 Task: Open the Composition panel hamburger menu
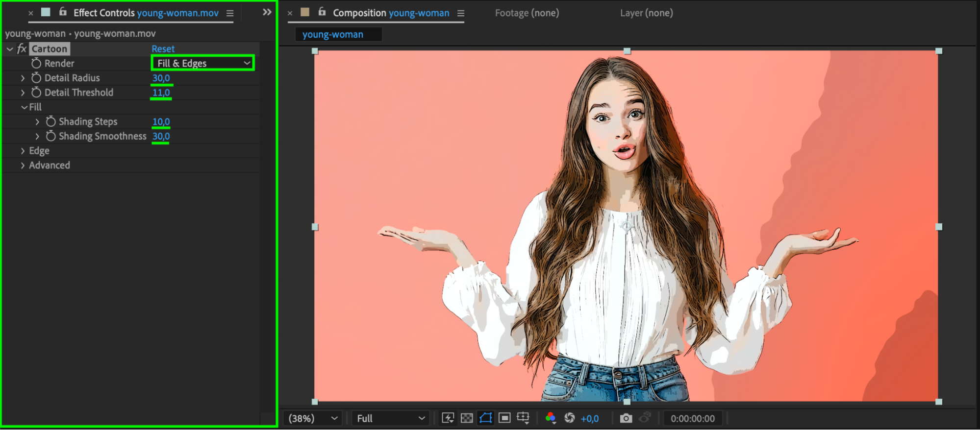pos(461,13)
